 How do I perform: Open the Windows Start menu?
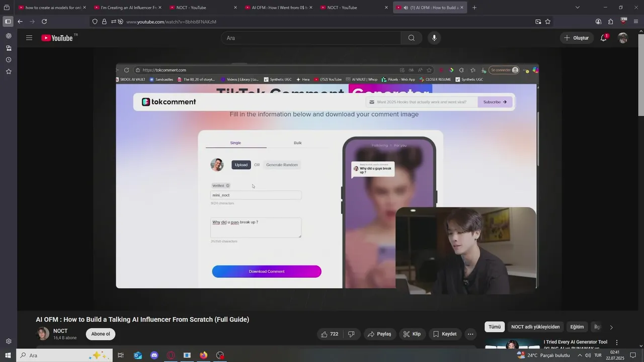click(8, 355)
